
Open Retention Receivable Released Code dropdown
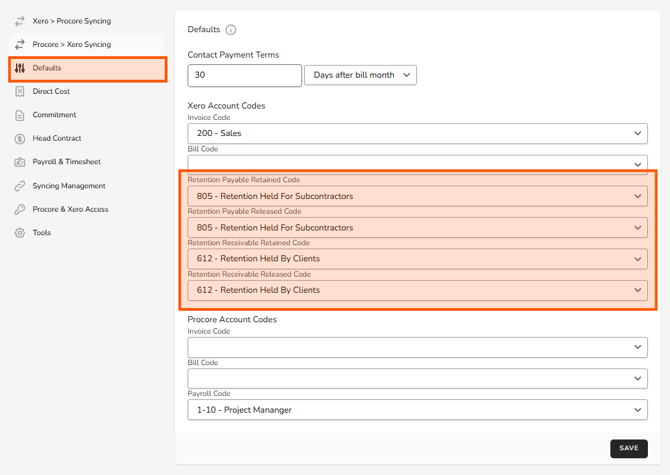(417, 290)
